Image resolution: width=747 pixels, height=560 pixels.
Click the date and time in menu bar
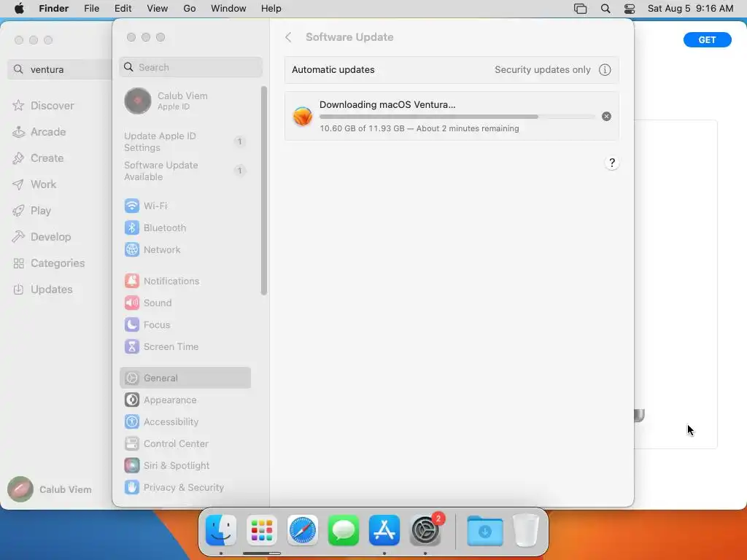(x=690, y=9)
